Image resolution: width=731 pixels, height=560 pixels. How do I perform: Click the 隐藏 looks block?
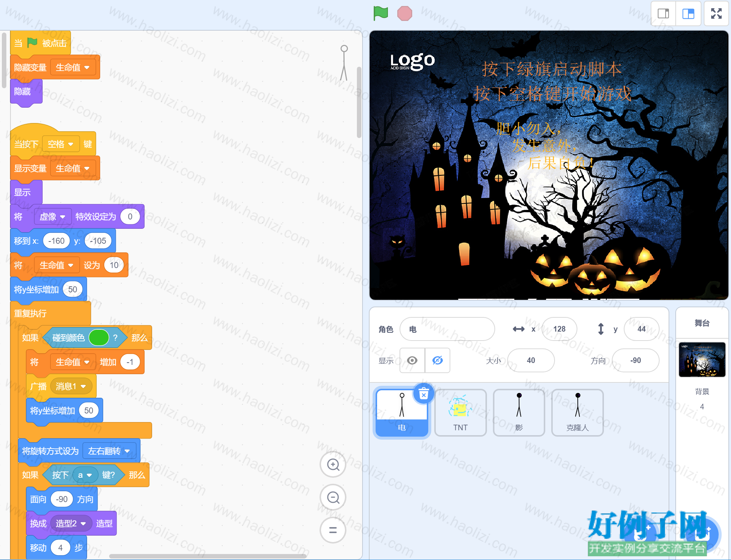pyautogui.click(x=26, y=92)
